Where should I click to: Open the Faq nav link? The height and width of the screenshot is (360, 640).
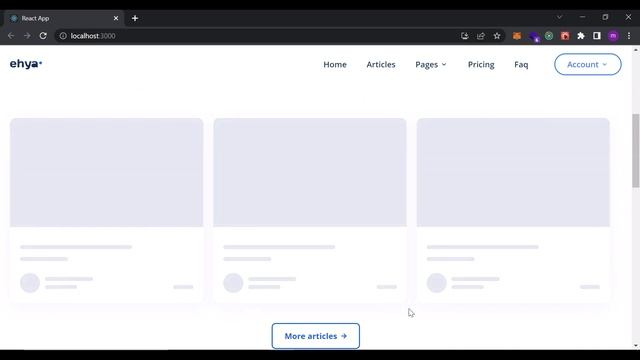pos(521,64)
